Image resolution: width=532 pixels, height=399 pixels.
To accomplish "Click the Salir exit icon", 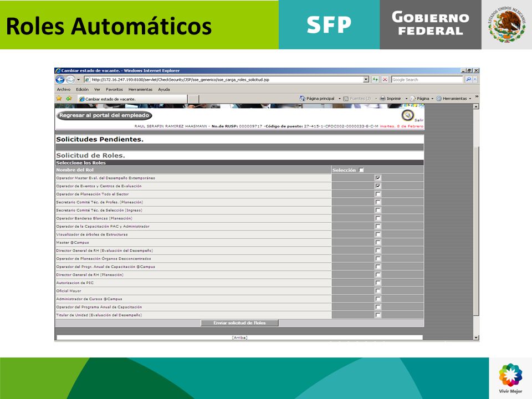I will (x=407, y=115).
